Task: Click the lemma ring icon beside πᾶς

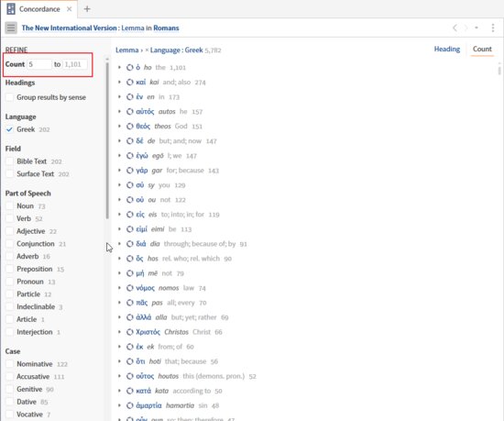Action: tap(129, 303)
